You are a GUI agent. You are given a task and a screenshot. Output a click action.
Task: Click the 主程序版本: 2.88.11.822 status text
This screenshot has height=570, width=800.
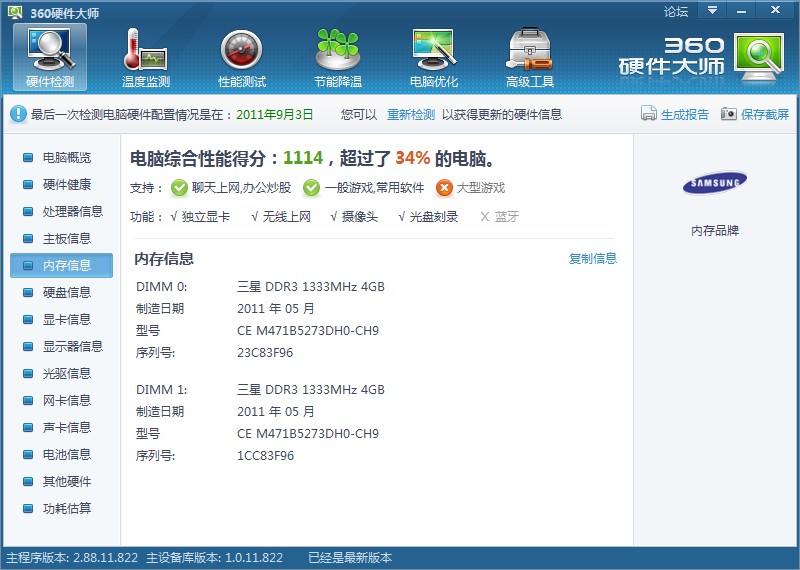(x=72, y=558)
